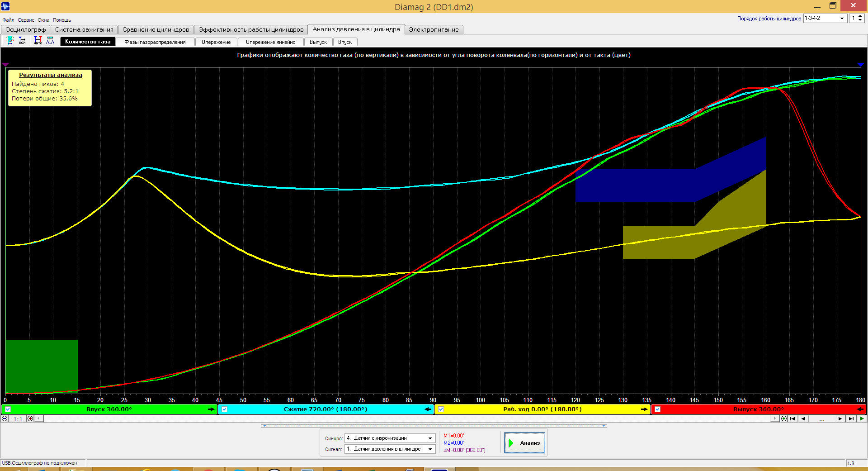Click the Diamag app icon in title bar
This screenshot has height=471, width=868.
5,6
